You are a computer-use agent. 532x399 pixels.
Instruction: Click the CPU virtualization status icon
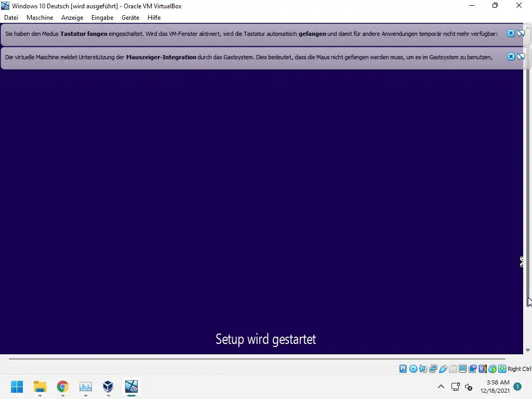click(483, 369)
